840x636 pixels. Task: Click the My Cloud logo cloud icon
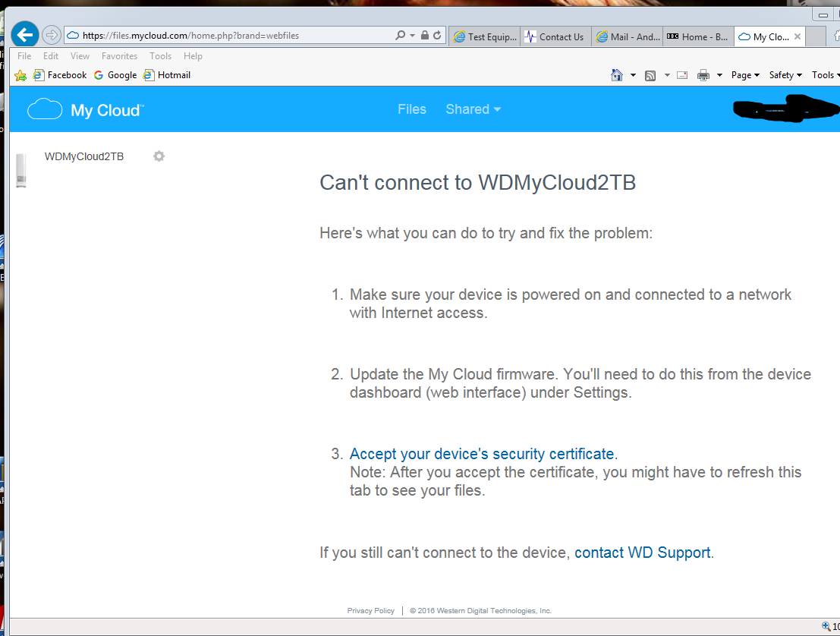[x=45, y=109]
